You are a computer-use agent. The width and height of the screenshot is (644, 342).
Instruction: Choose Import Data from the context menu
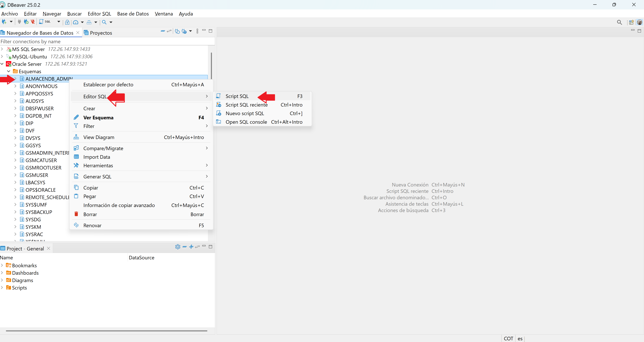(x=141, y=157)
